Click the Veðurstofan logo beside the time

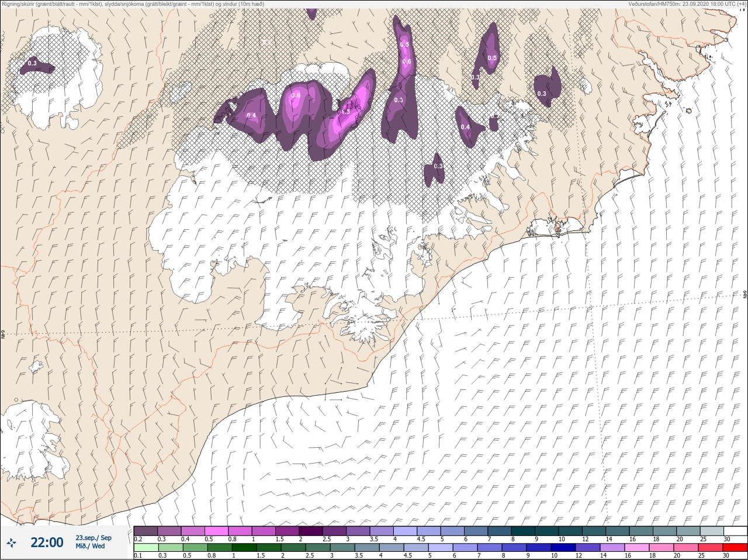(x=11, y=543)
